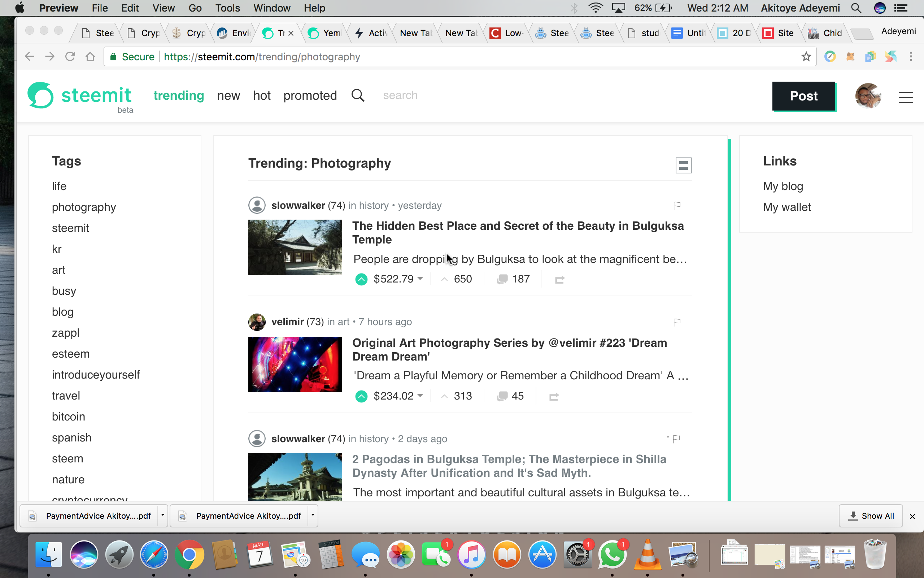Open the promoted posts feed
924x578 pixels.
310,96
